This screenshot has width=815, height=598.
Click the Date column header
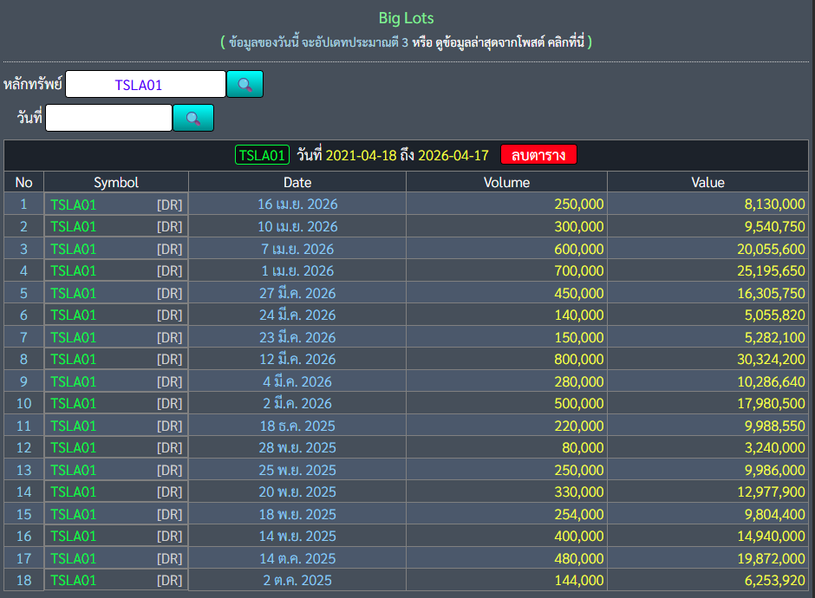coord(297,182)
